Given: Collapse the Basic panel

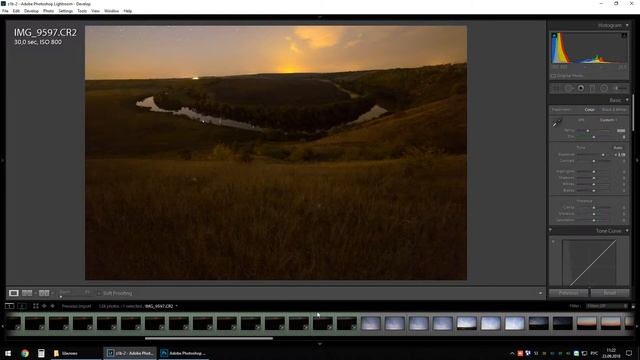Looking at the screenshot, I should point(627,100).
